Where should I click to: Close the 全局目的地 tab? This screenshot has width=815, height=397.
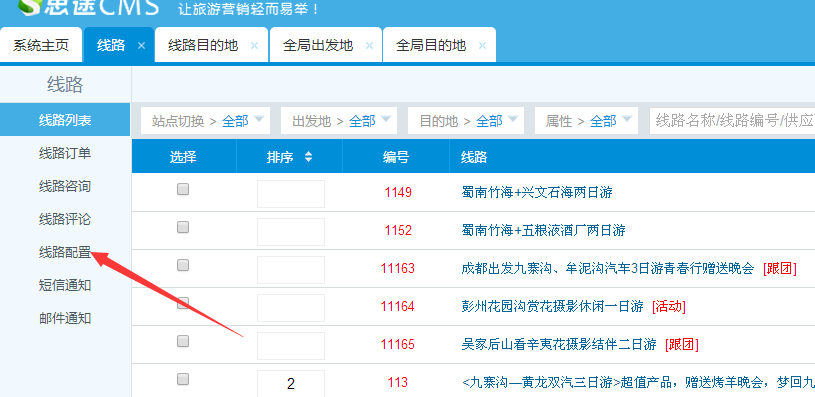[482, 46]
